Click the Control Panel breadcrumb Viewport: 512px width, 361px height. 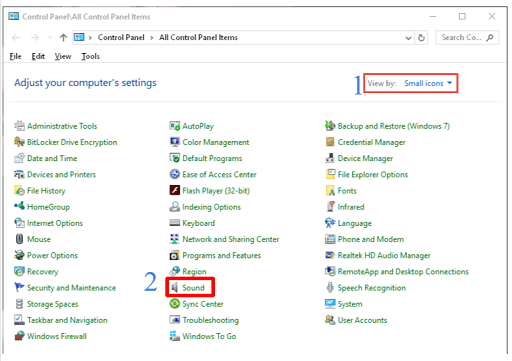coord(121,37)
